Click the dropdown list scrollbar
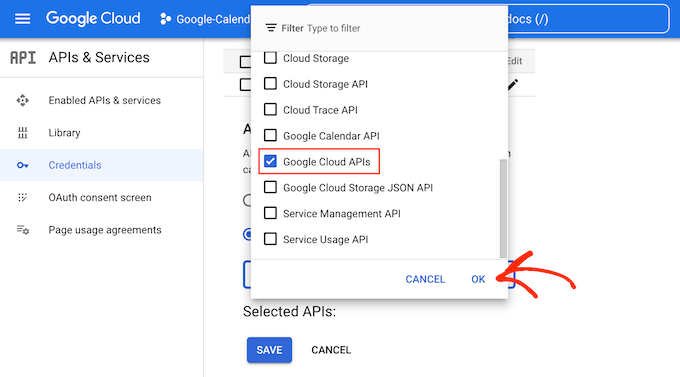This screenshot has height=377, width=680. click(503, 208)
